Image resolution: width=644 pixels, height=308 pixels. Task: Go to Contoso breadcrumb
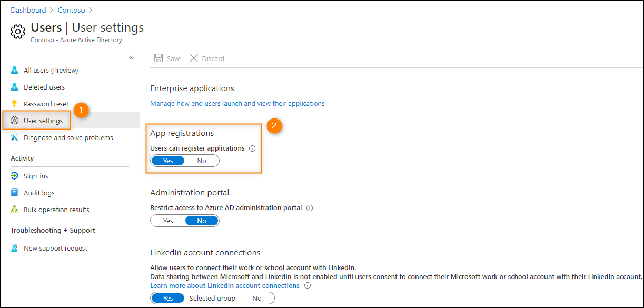[x=71, y=10]
